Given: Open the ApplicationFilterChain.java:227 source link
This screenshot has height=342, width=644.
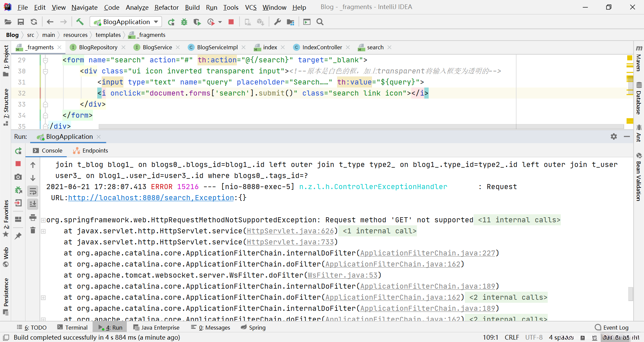Looking at the screenshot, I should [428, 253].
